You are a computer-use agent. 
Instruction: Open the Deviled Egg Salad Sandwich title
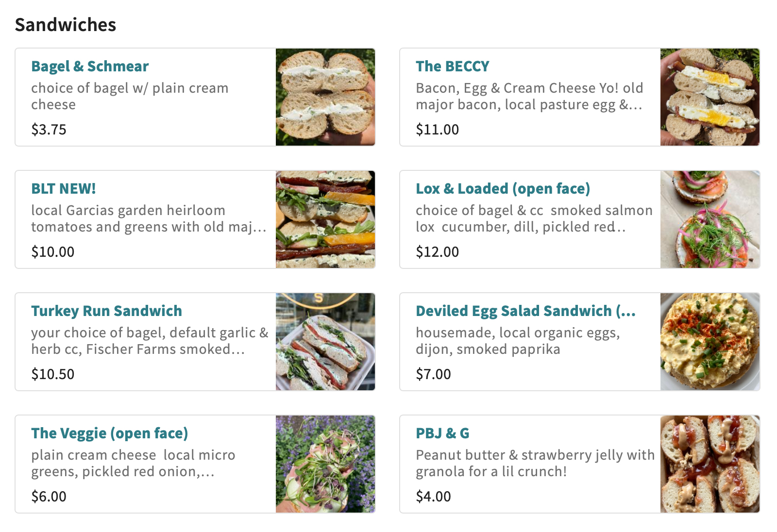pyautogui.click(x=525, y=311)
